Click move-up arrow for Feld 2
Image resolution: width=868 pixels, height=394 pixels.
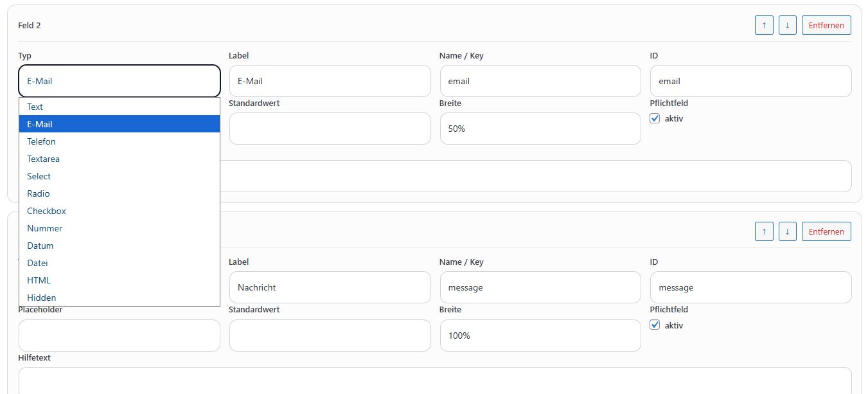pyautogui.click(x=764, y=25)
